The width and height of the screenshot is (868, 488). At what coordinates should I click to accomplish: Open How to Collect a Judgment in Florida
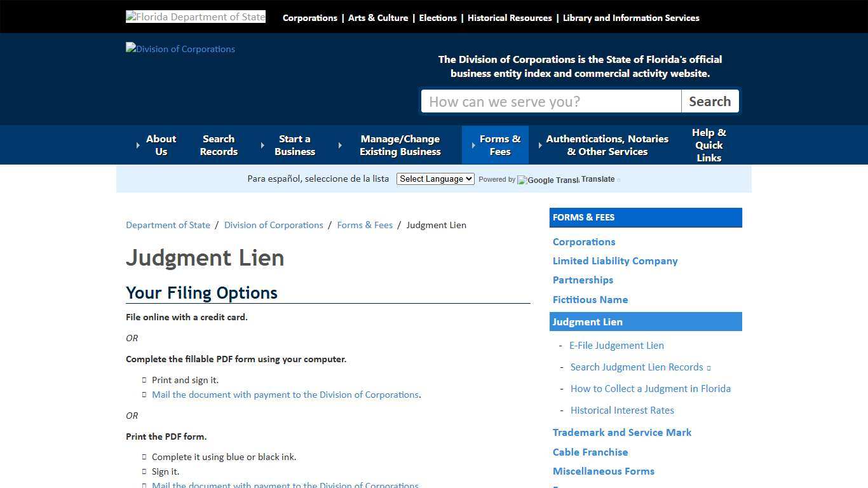tap(651, 388)
